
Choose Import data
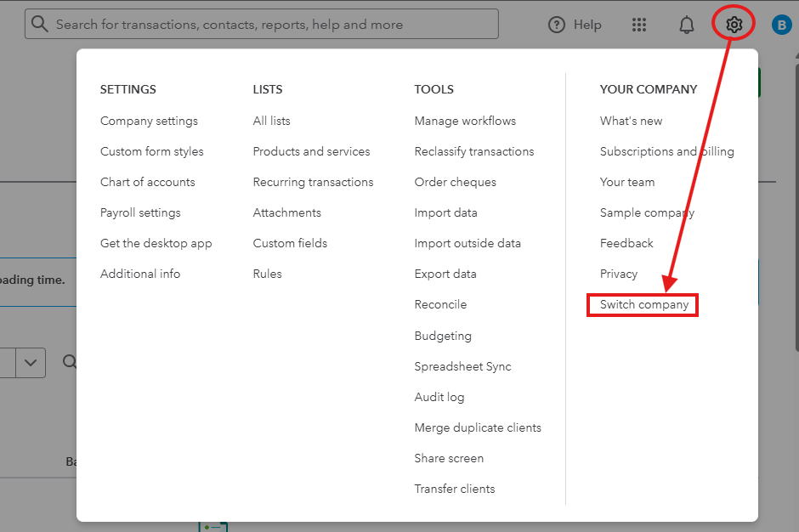(x=445, y=212)
